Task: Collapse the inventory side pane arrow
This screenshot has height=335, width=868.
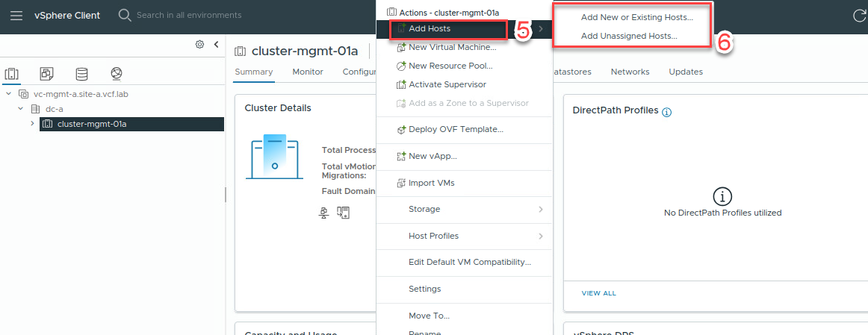Action: 217,44
